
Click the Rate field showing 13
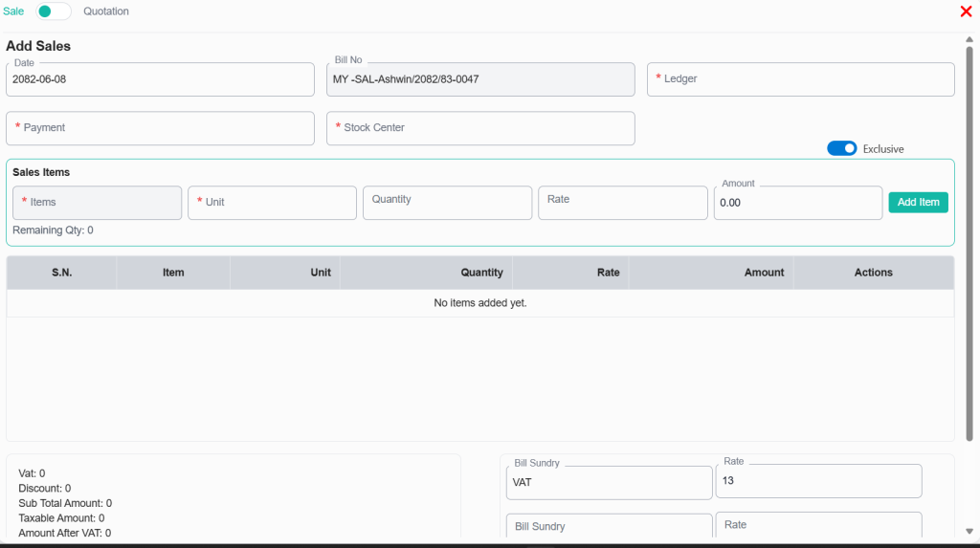[x=818, y=481]
